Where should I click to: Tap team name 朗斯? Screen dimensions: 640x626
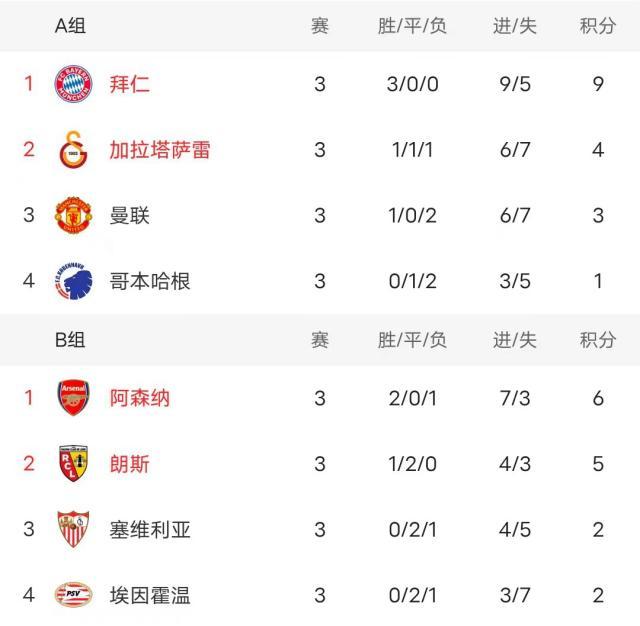(x=130, y=464)
